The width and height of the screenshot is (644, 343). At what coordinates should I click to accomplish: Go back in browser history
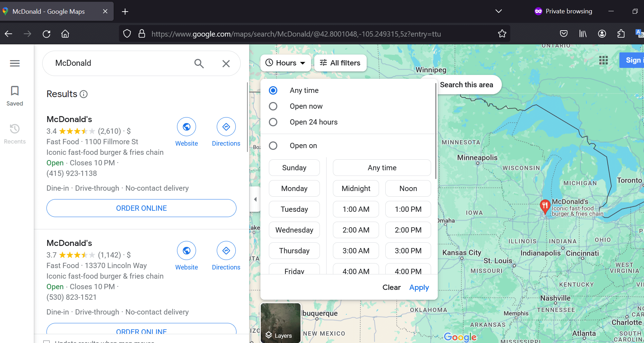point(8,34)
